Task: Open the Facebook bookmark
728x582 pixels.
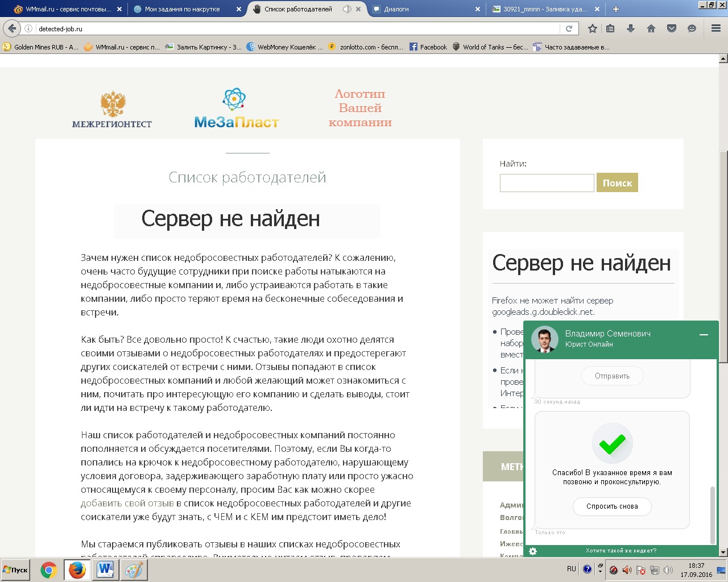Action: click(428, 47)
